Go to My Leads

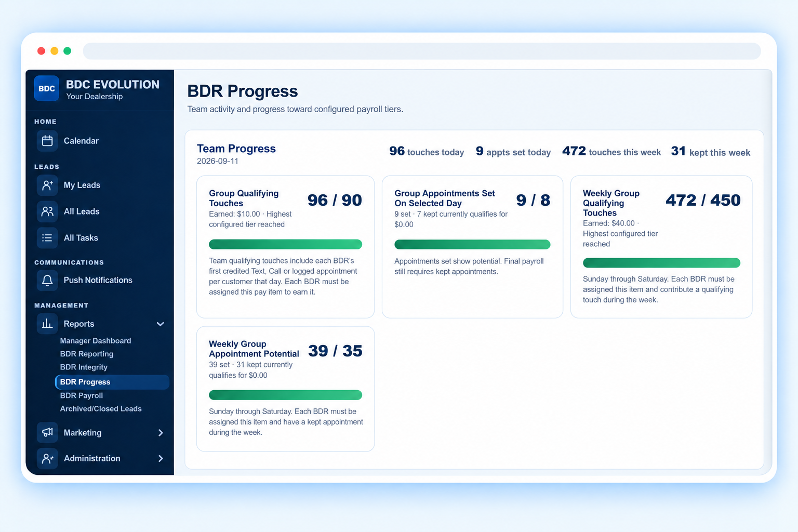tap(82, 185)
